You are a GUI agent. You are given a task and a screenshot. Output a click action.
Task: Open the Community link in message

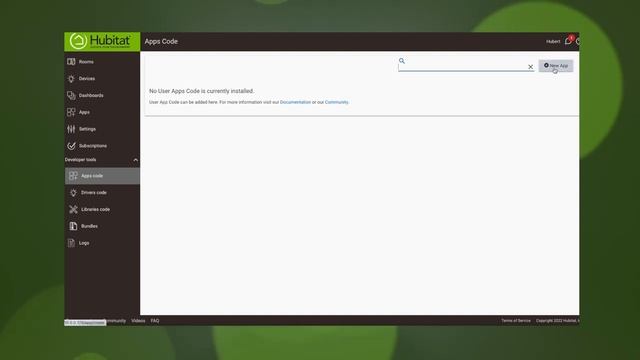click(336, 102)
